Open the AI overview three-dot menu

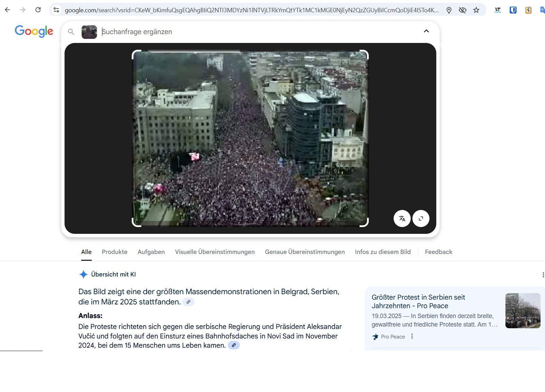click(543, 275)
